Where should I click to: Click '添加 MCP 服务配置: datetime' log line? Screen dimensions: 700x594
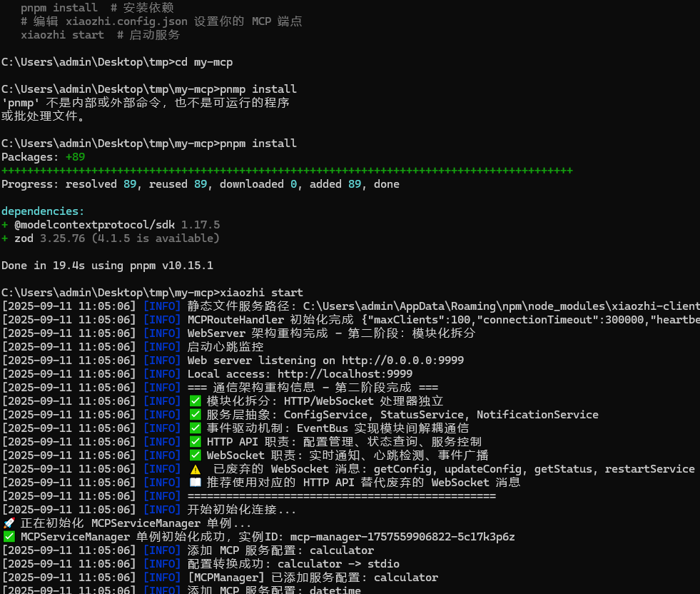tap(181, 590)
